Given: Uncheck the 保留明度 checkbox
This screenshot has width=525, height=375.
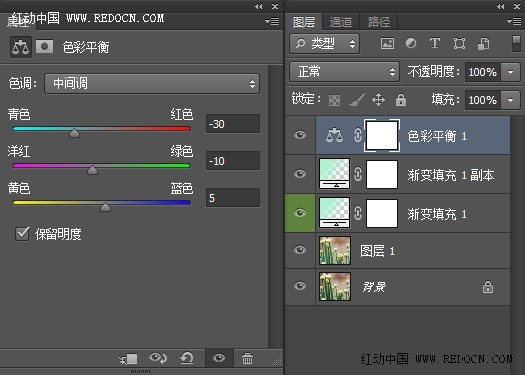Looking at the screenshot, I should pos(22,234).
